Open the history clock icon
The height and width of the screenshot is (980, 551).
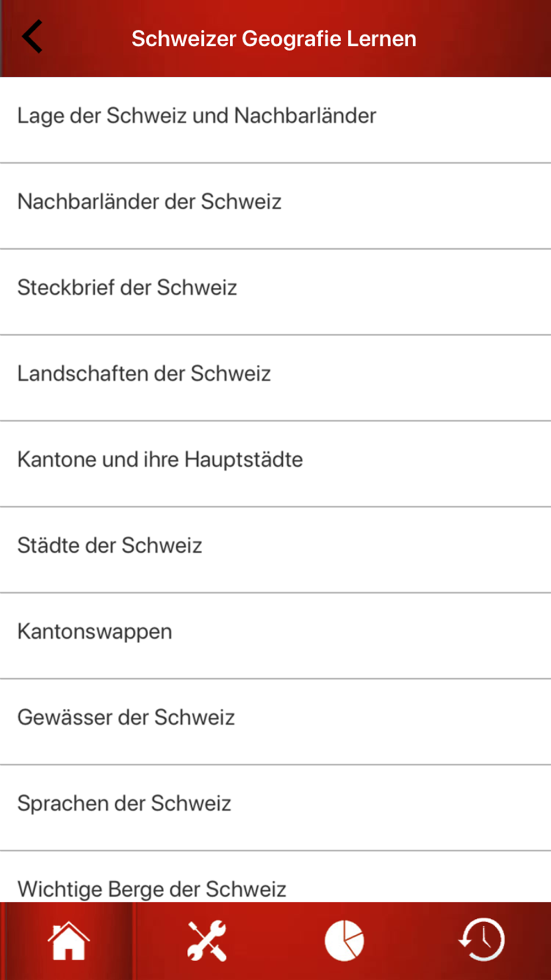[x=482, y=940]
